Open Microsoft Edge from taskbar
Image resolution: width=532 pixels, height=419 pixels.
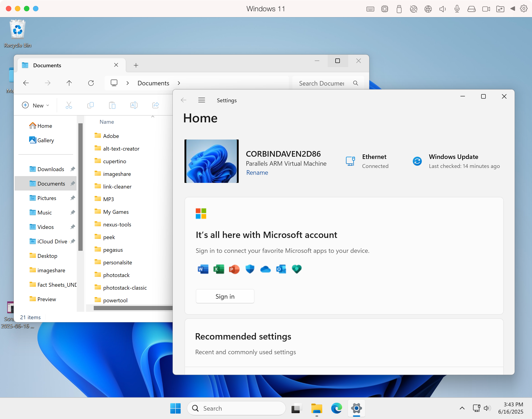[x=336, y=408]
